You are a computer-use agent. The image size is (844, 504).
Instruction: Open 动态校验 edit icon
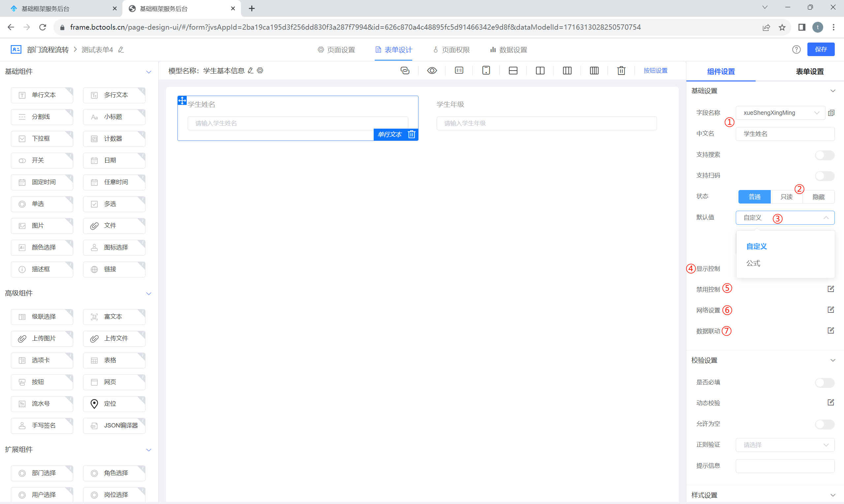point(830,402)
